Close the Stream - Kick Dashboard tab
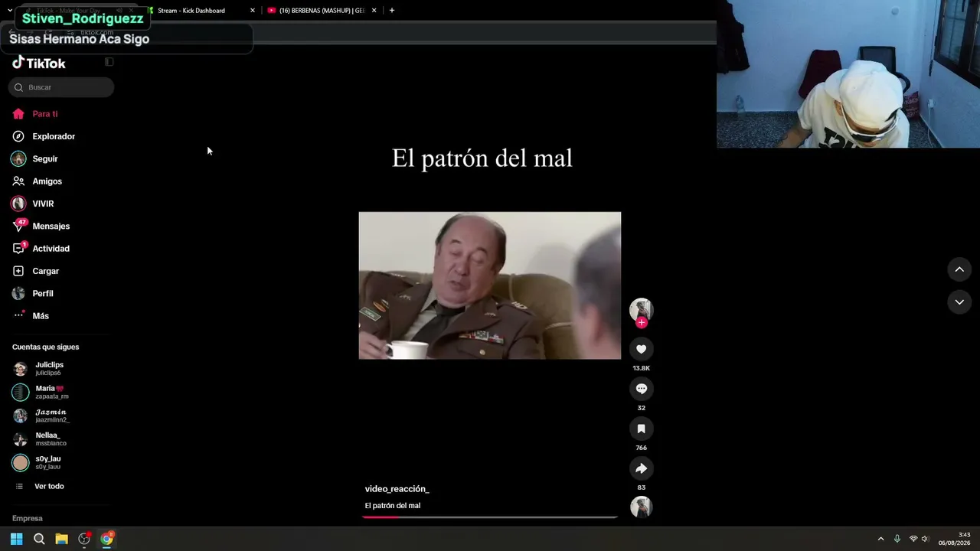 coord(253,11)
